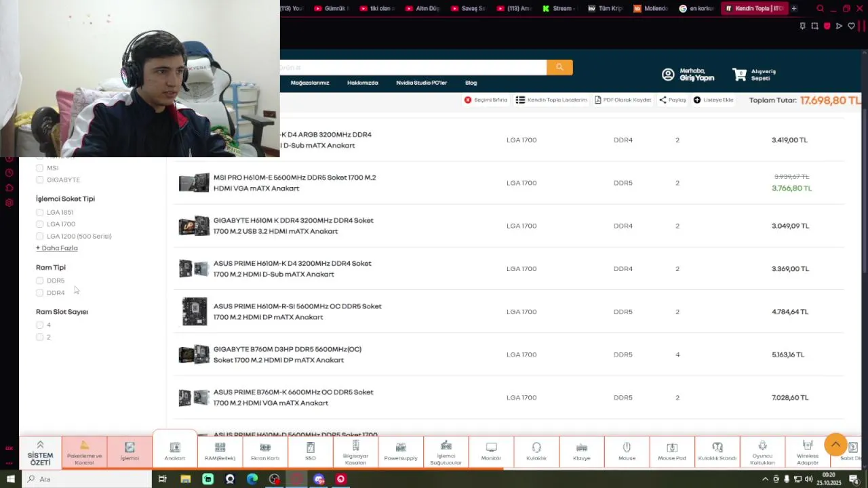The height and width of the screenshot is (488, 868).
Task: Click the orange scroll-to-top arrow button
Action: coord(835,445)
